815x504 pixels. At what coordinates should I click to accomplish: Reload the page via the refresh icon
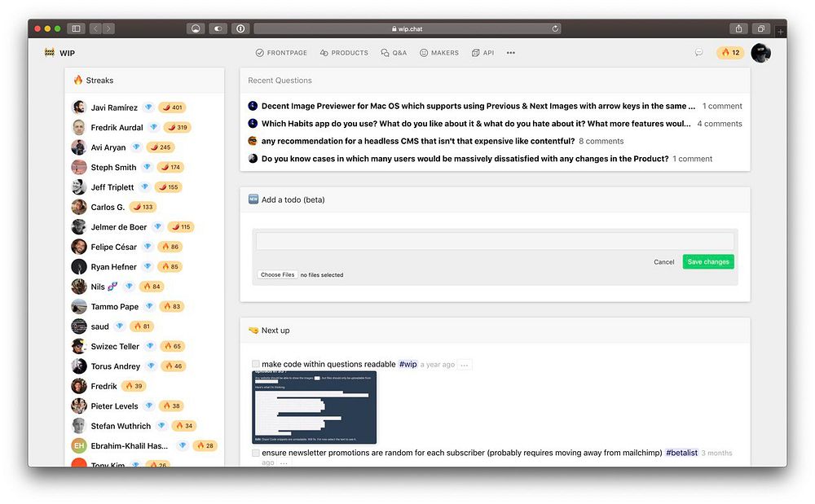[555, 28]
